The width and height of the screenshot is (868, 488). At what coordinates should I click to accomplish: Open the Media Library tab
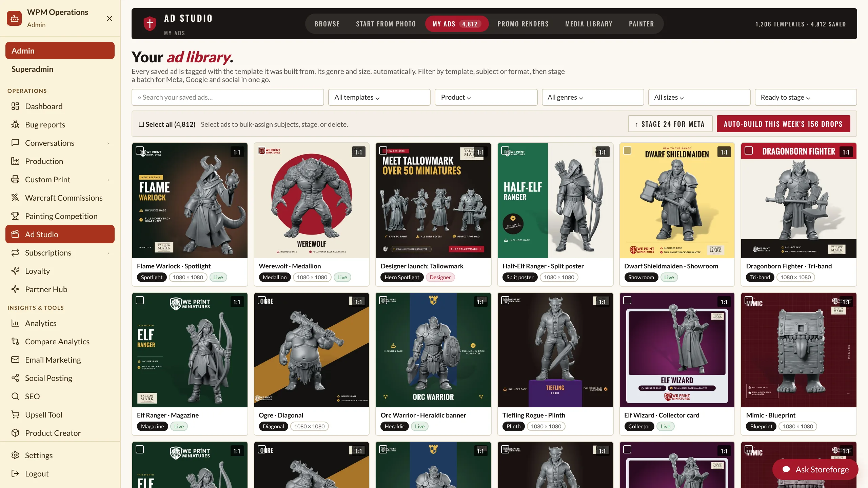(x=589, y=24)
